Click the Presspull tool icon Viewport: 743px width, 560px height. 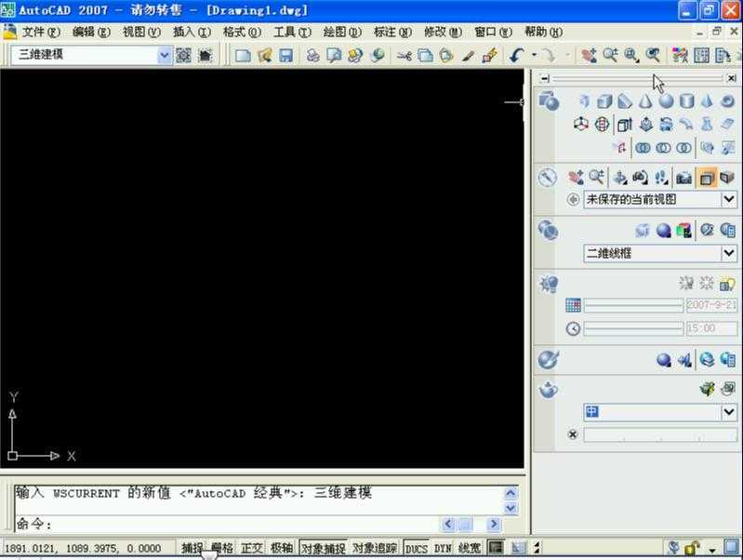[x=646, y=125]
